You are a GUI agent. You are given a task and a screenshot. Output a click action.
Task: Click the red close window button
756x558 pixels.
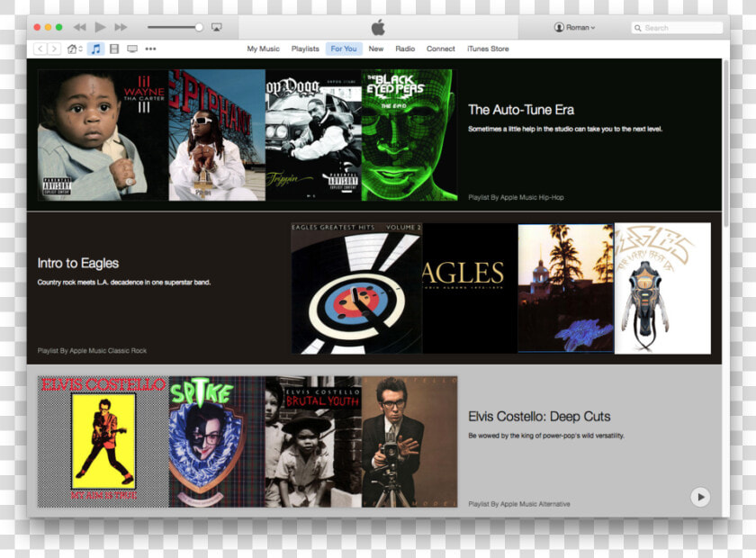point(37,28)
